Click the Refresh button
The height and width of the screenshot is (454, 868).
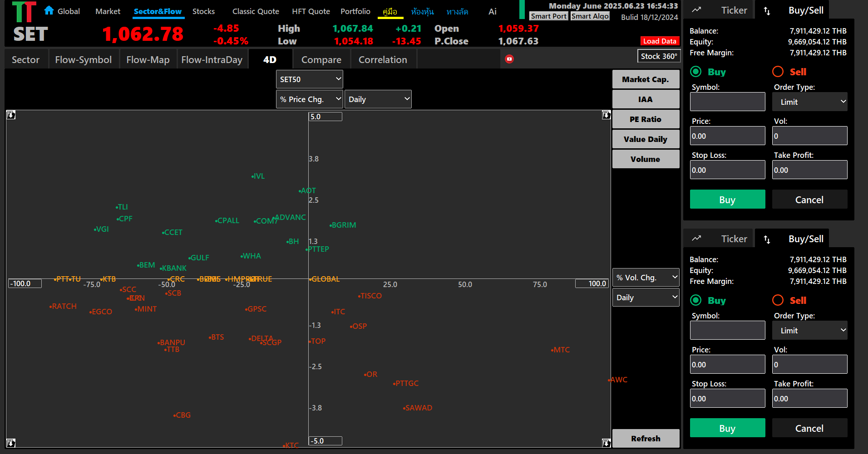point(646,439)
